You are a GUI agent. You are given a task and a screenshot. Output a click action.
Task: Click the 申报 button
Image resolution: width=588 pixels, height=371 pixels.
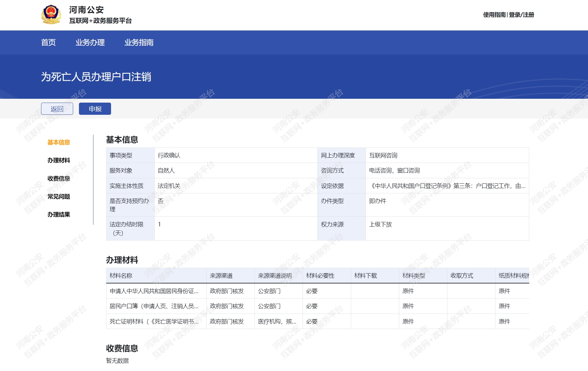(95, 109)
